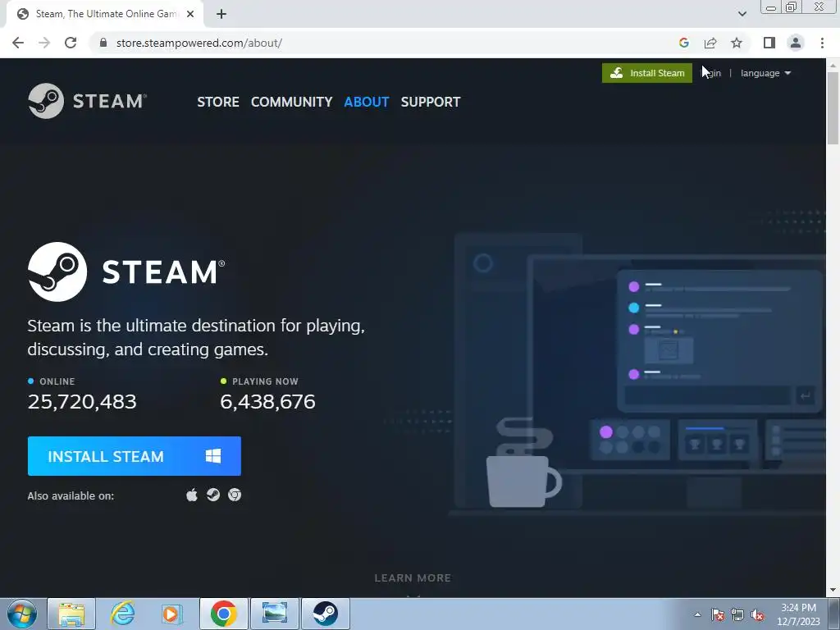Select the ABOUT menu item
840x630 pixels.
(x=367, y=102)
